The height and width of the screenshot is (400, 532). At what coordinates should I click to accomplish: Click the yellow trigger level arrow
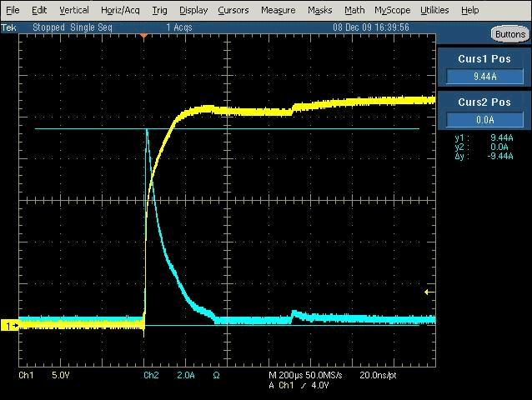pos(429,292)
